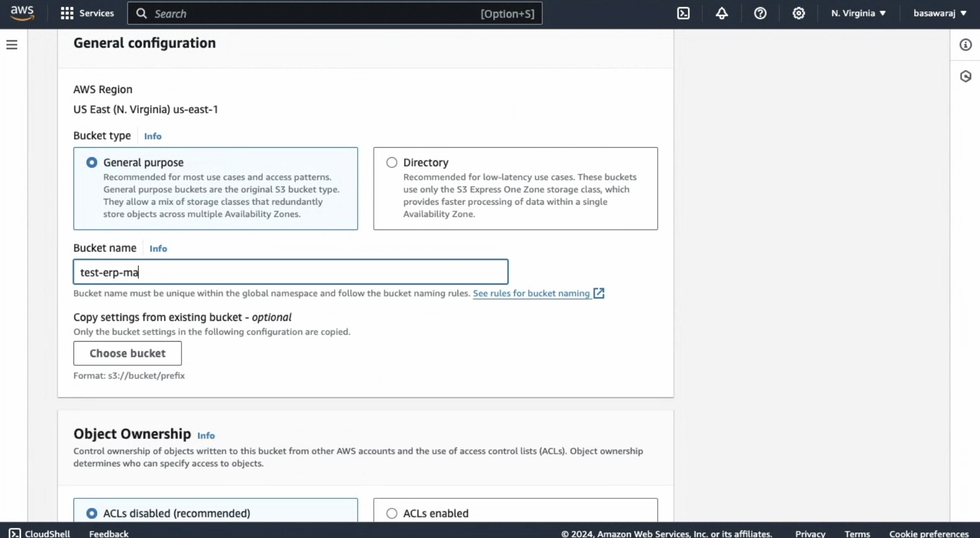Click the CloudShell icon in the footer
Image resolution: width=980 pixels, height=538 pixels.
click(x=15, y=533)
